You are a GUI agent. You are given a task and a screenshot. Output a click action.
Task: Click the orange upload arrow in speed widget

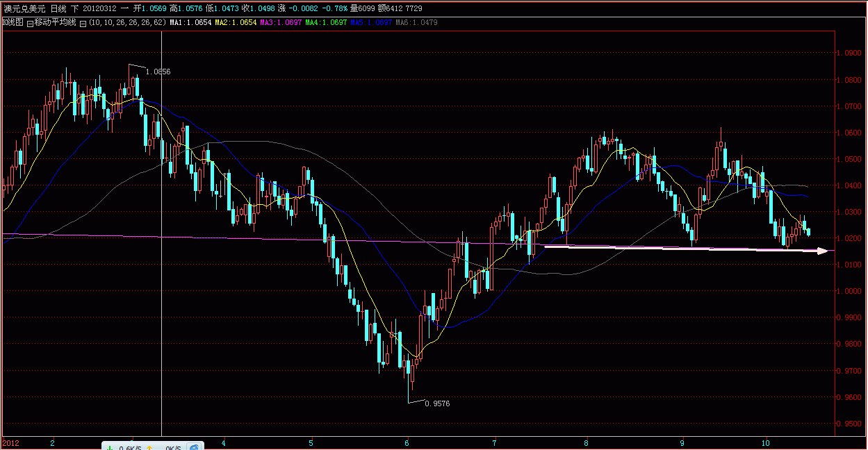[x=149, y=447]
